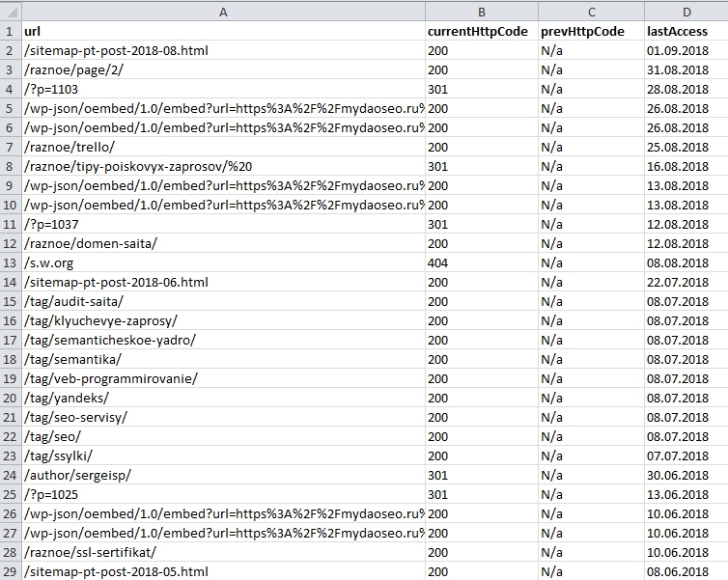The image size is (728, 580).
Task: Click N/a in /tag/seo/ row
Action: click(x=592, y=436)
